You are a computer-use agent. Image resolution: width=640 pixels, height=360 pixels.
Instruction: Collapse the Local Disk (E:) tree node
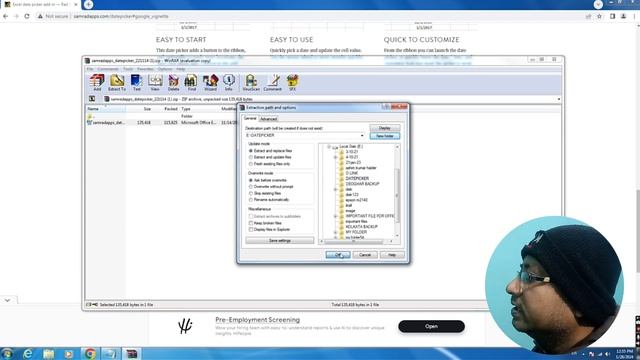(329, 147)
